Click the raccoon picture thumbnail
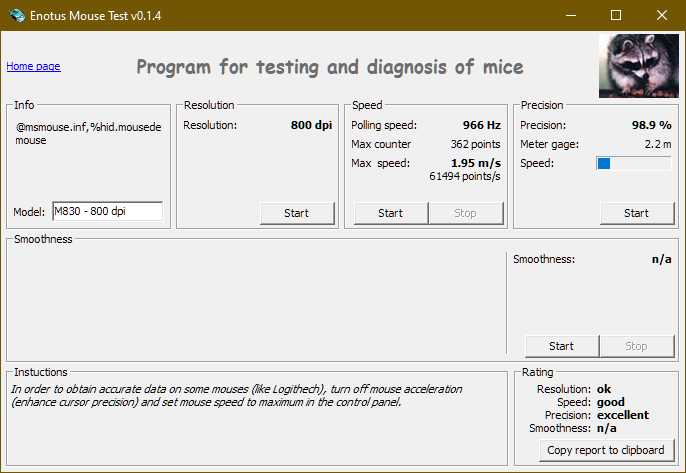The width and height of the screenshot is (686, 473). click(639, 66)
